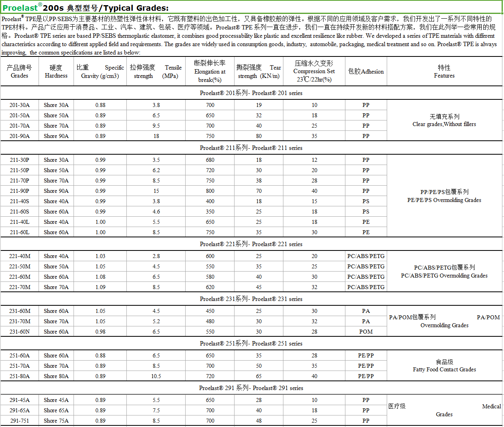Select grade cell '211-60L'
The image size is (504, 427).
[x=19, y=232]
